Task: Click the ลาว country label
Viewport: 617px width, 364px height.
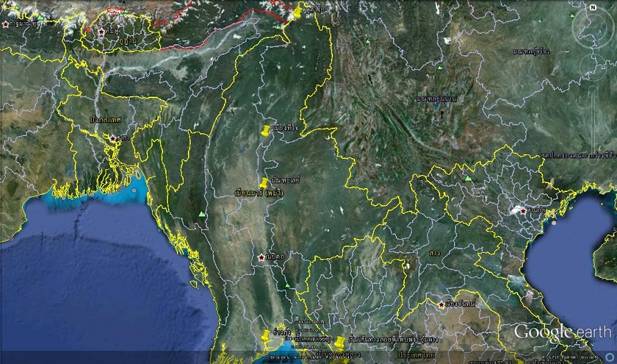Action: point(435,253)
